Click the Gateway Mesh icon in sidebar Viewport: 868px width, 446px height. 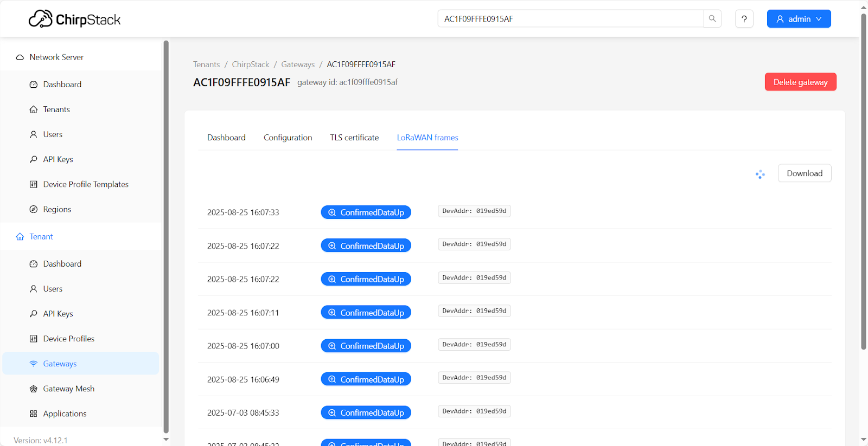[x=34, y=389]
